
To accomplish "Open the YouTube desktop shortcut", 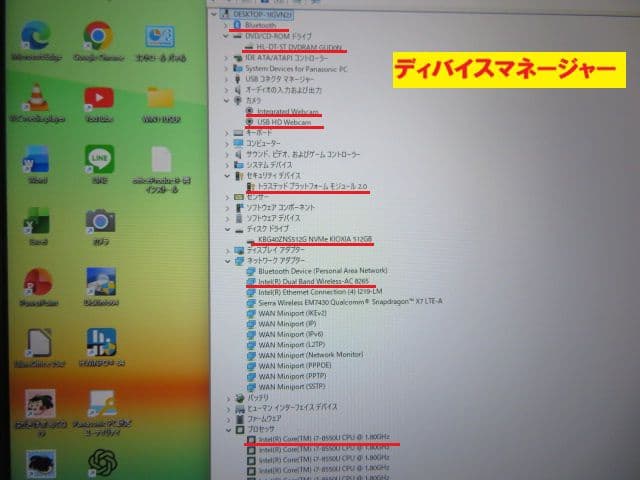I will [x=99, y=99].
